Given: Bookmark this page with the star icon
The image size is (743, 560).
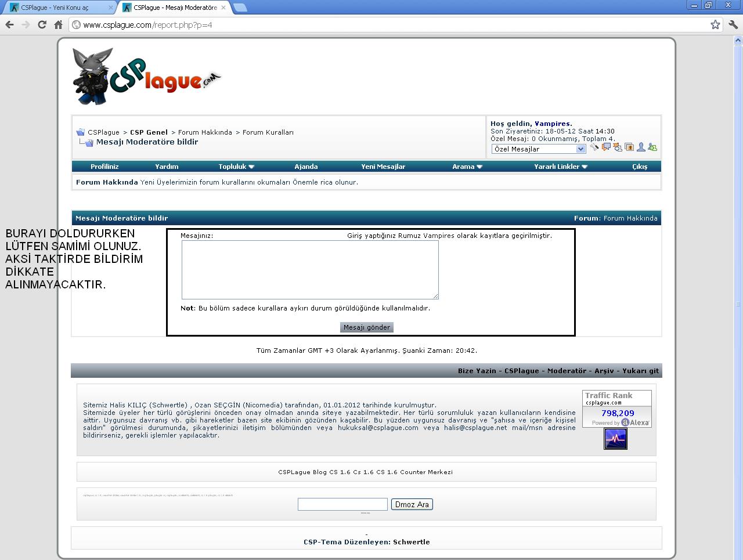Looking at the screenshot, I should (x=715, y=24).
